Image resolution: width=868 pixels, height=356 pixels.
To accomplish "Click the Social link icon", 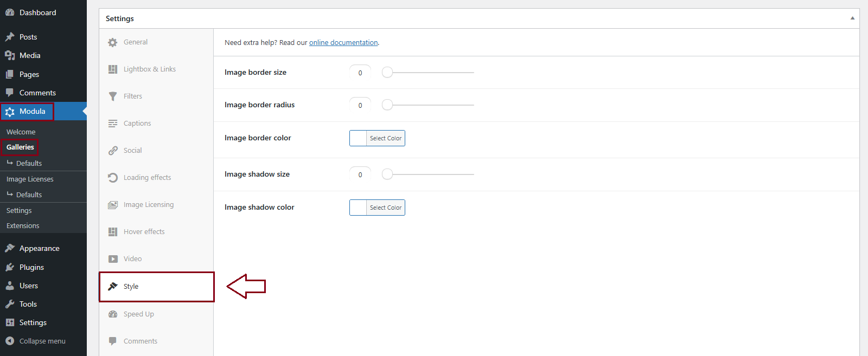I will [113, 151].
